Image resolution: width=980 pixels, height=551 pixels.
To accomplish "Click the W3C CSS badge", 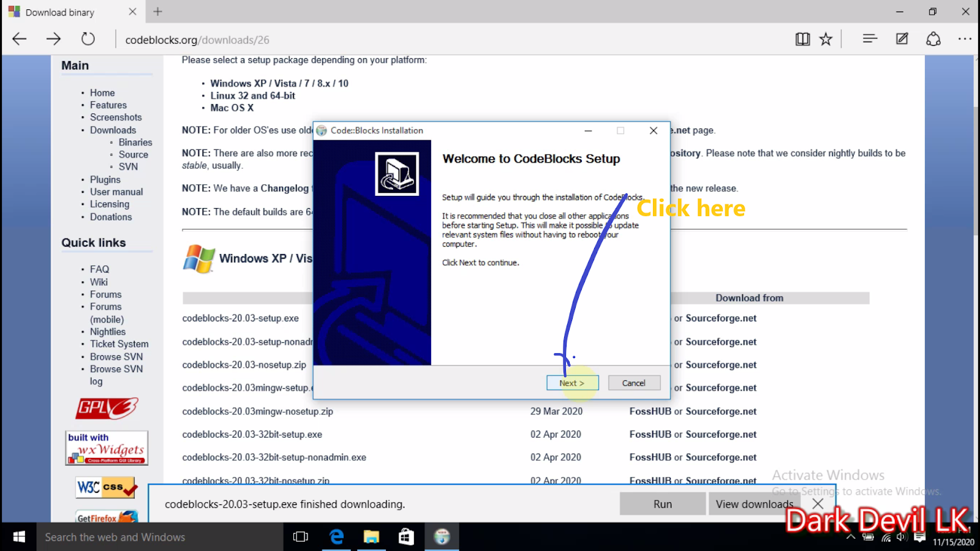I will pos(107,487).
